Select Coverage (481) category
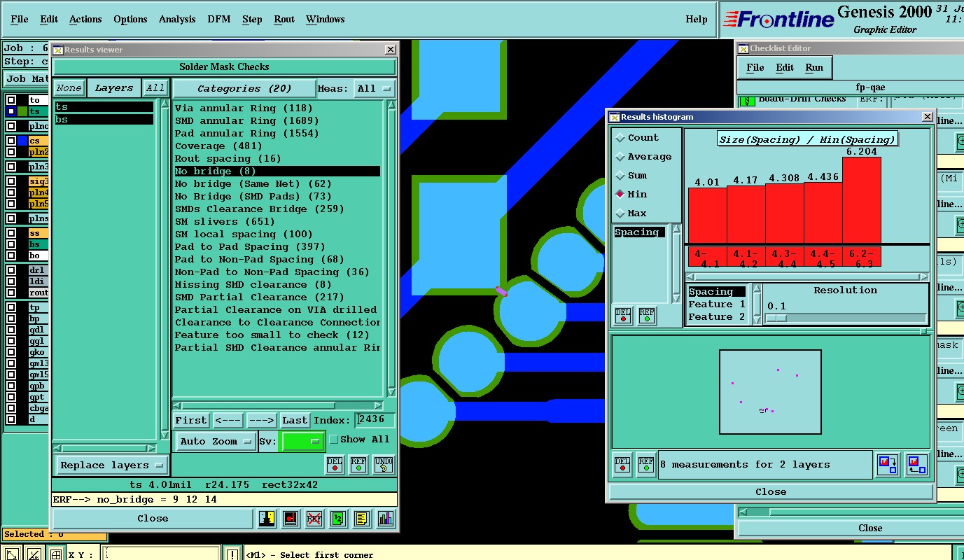 [x=277, y=146]
